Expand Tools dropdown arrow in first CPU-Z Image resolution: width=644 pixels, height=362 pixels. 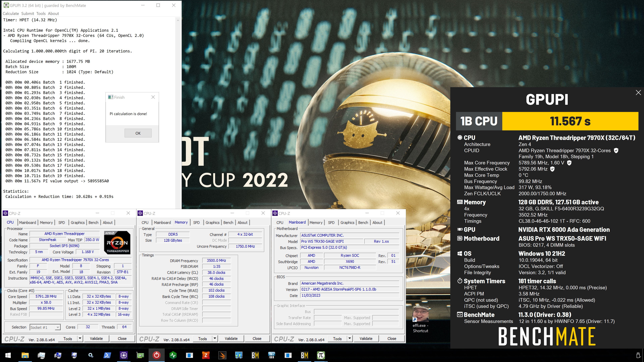[x=80, y=339]
